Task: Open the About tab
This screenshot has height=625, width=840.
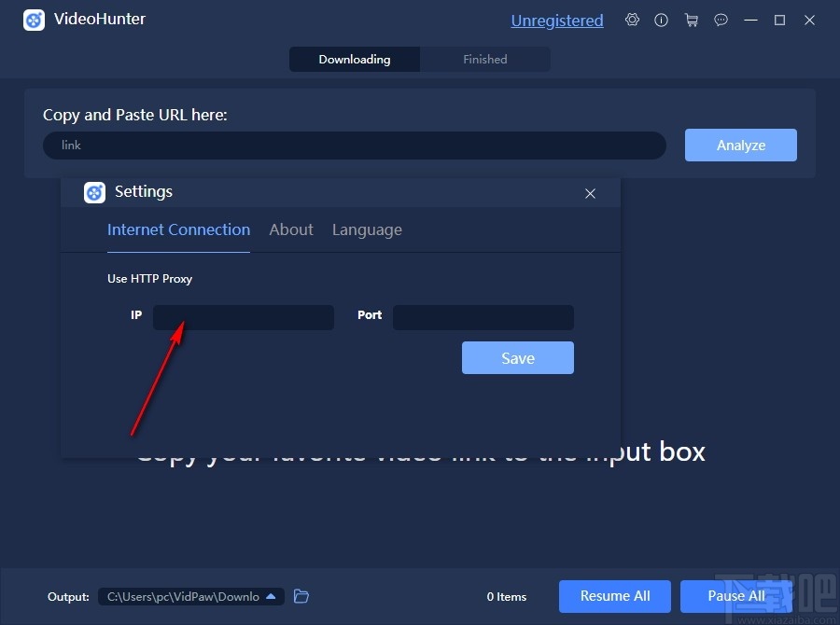Action: [291, 229]
